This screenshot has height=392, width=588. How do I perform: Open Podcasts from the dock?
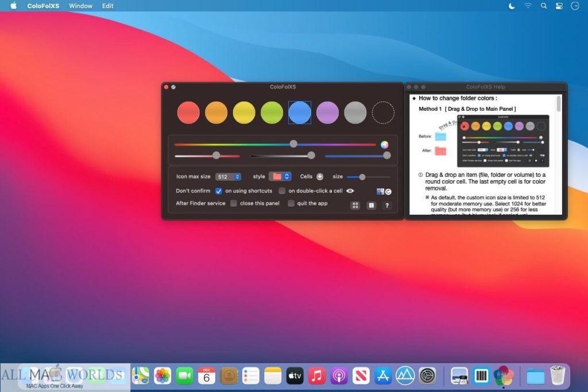[x=339, y=376]
